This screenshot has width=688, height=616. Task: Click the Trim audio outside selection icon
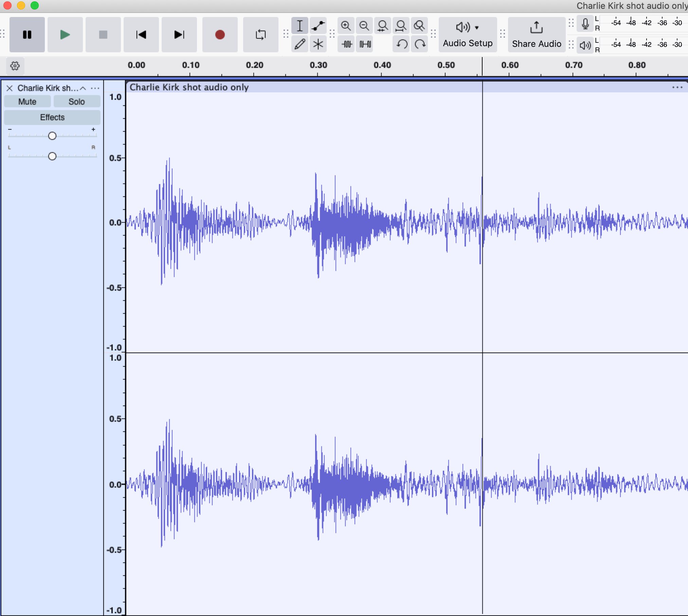coord(346,44)
